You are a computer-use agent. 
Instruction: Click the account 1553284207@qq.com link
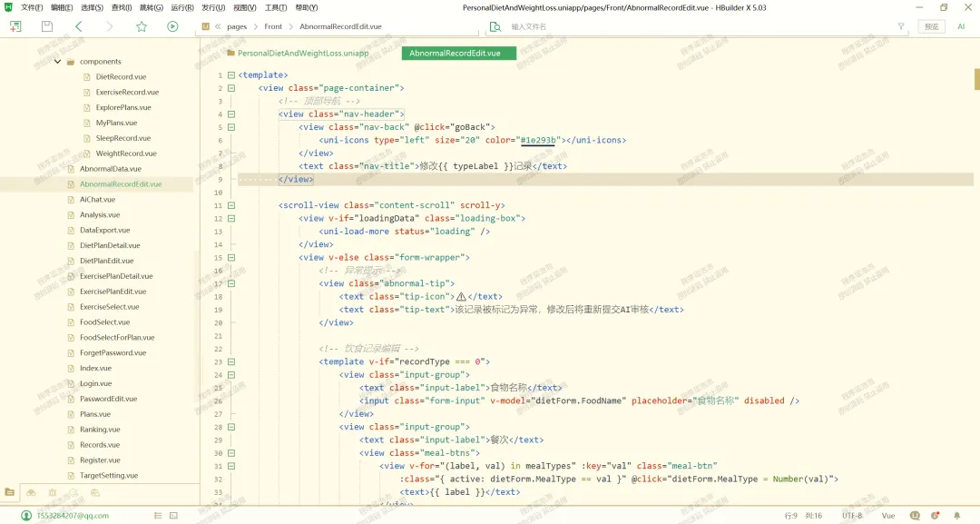tap(73, 515)
